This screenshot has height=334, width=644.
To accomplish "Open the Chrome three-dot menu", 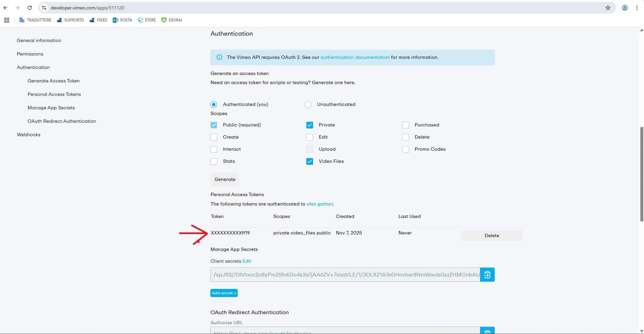I will (x=637, y=8).
